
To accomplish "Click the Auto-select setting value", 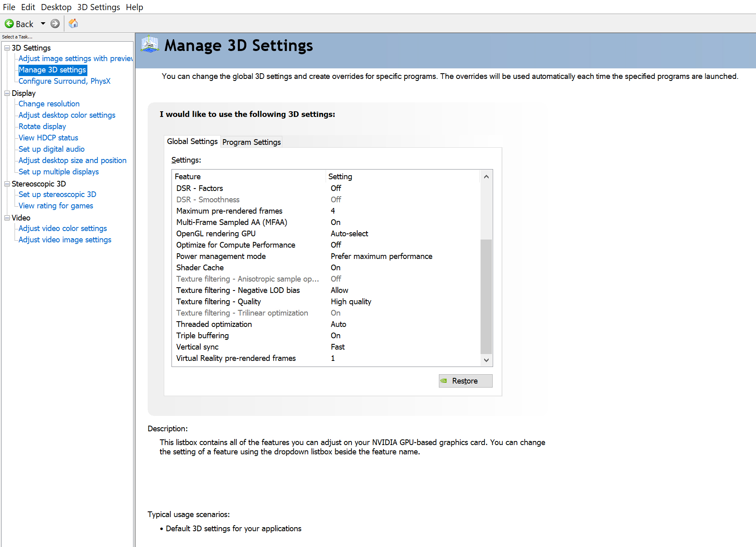I will coord(349,233).
